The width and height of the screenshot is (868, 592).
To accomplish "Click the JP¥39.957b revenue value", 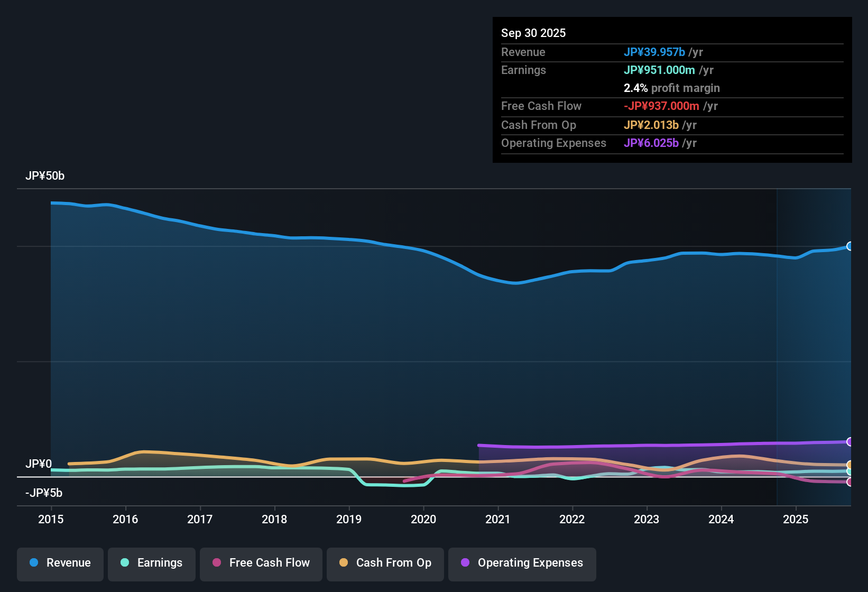I will (654, 52).
